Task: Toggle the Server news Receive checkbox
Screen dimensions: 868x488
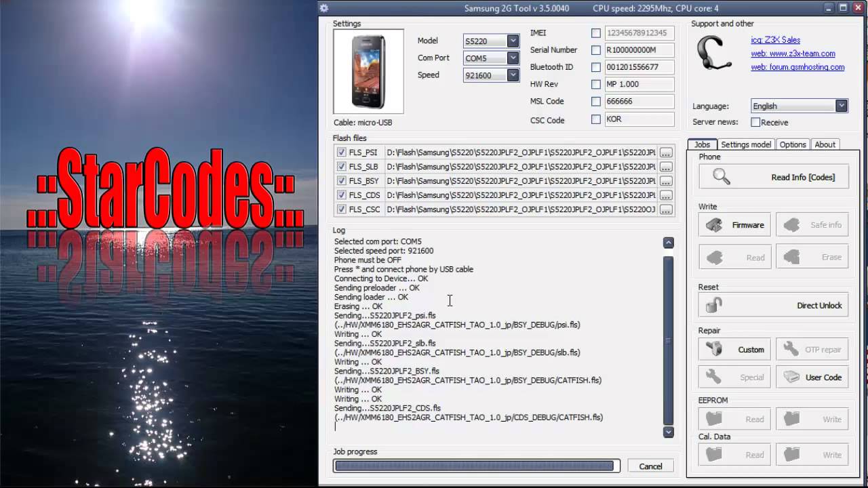Action: tap(755, 123)
